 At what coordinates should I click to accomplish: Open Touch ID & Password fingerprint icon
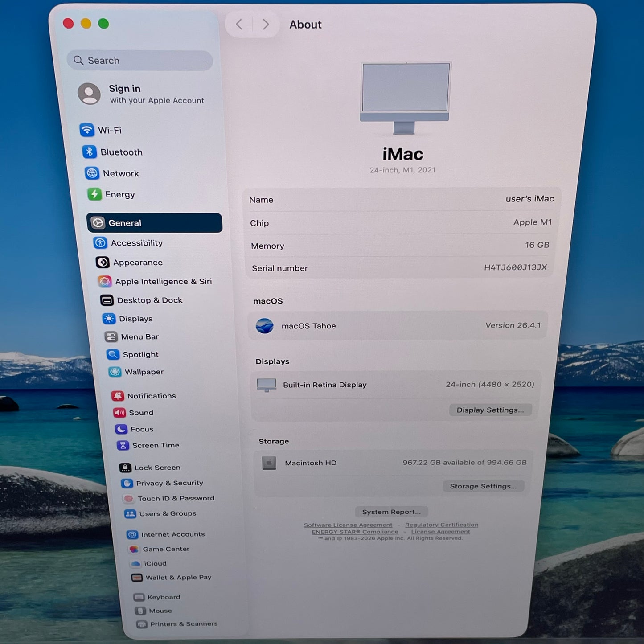[x=128, y=498]
